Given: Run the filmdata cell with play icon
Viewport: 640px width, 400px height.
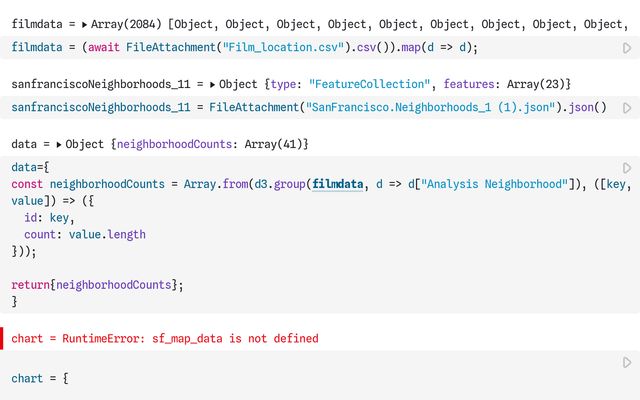Looking at the screenshot, I should click(x=627, y=47).
